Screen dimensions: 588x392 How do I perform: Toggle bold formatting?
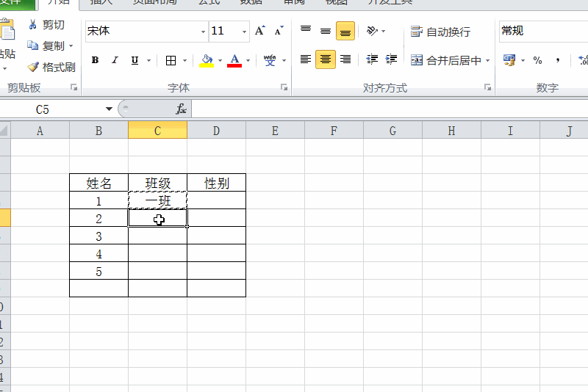[95, 60]
